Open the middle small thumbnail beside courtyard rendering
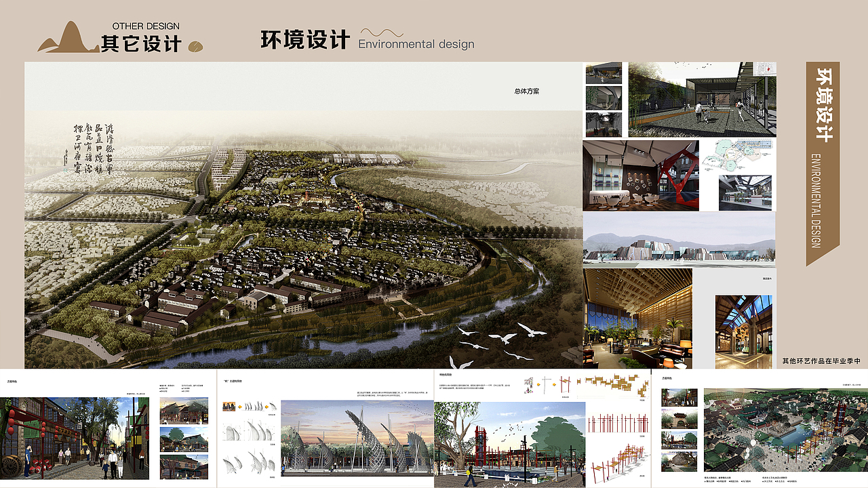The height and width of the screenshot is (488, 868). click(604, 98)
